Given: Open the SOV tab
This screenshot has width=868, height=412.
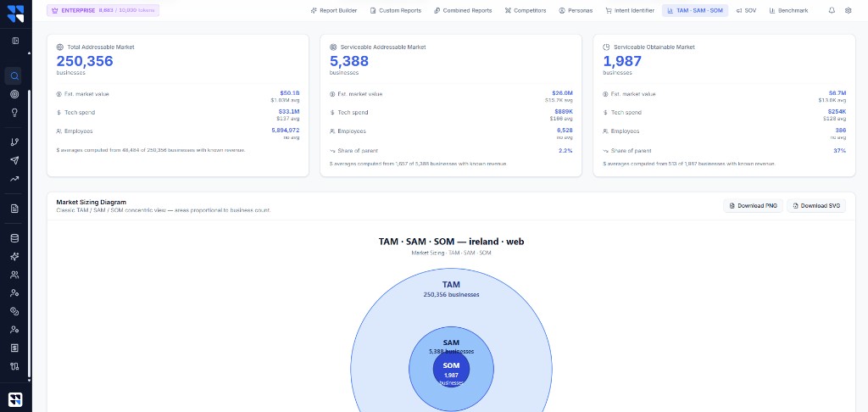Looking at the screenshot, I should pyautogui.click(x=746, y=10).
